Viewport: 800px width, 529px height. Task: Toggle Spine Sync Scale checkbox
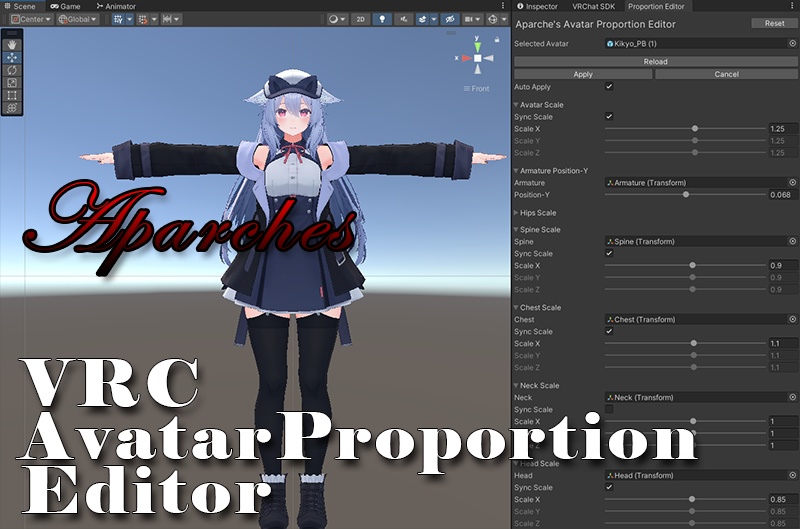tap(609, 253)
